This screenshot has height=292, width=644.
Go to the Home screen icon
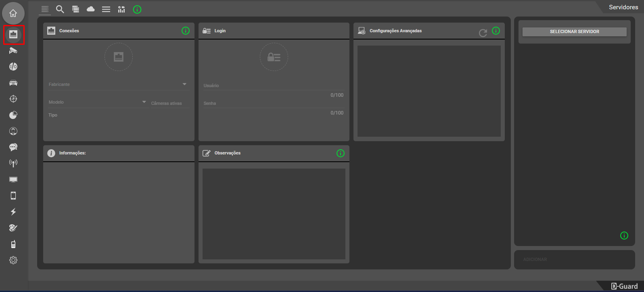[x=13, y=13]
